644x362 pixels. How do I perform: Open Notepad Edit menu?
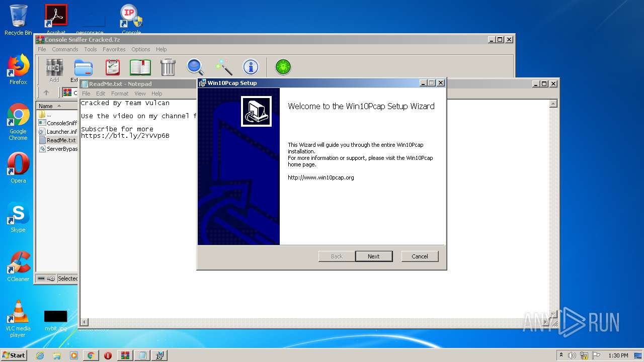pyautogui.click(x=101, y=94)
